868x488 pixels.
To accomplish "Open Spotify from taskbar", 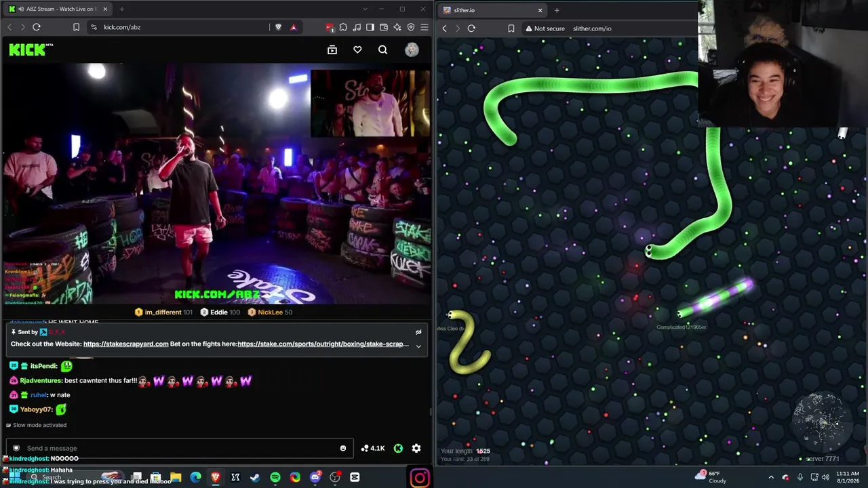I will click(x=275, y=478).
